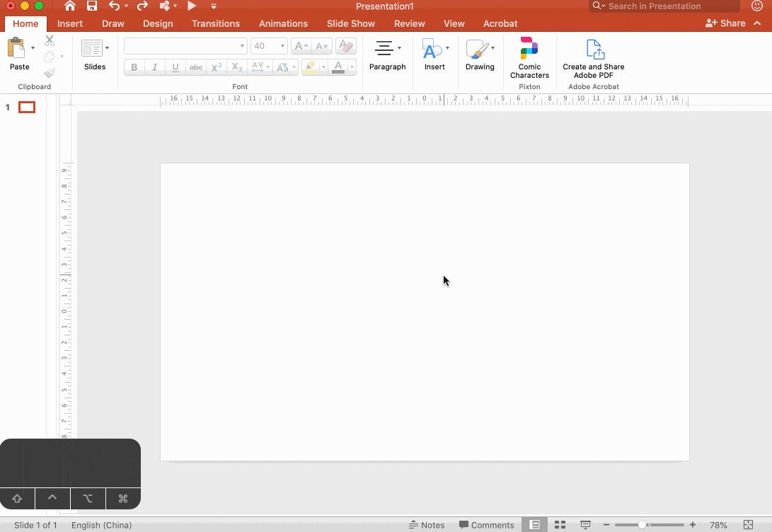Select slide 1 thumbnail

[x=27, y=108]
